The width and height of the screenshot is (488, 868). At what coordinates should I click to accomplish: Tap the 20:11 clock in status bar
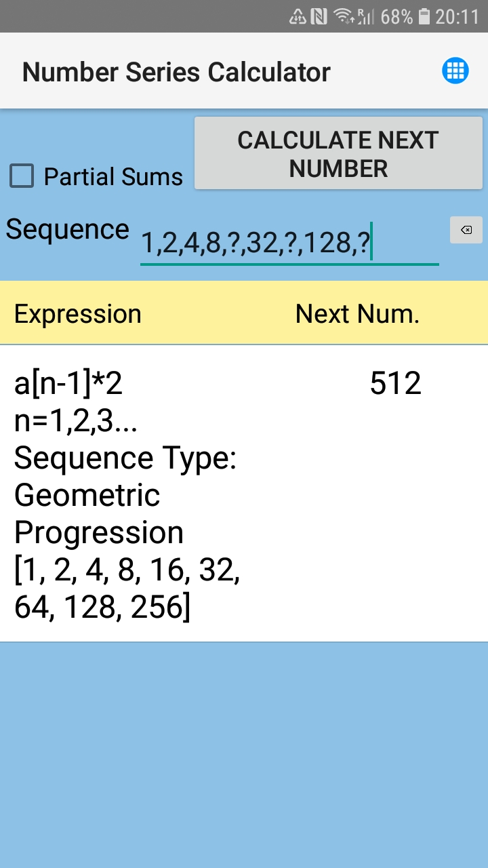(x=457, y=16)
